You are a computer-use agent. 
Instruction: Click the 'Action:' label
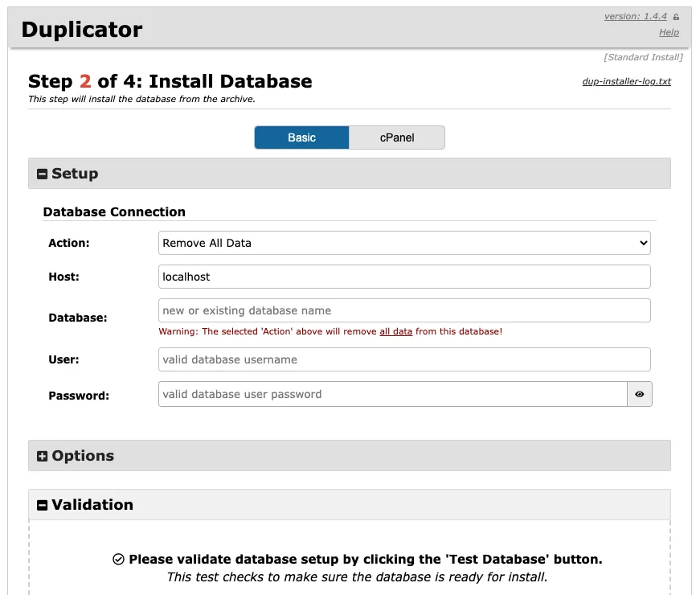[x=69, y=243]
